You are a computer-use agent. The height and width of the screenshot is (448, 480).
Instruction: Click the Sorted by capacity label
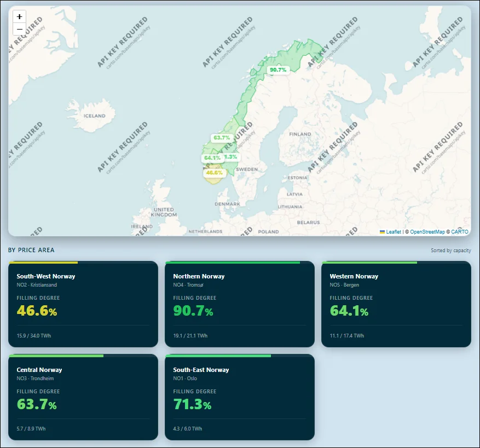pos(451,251)
